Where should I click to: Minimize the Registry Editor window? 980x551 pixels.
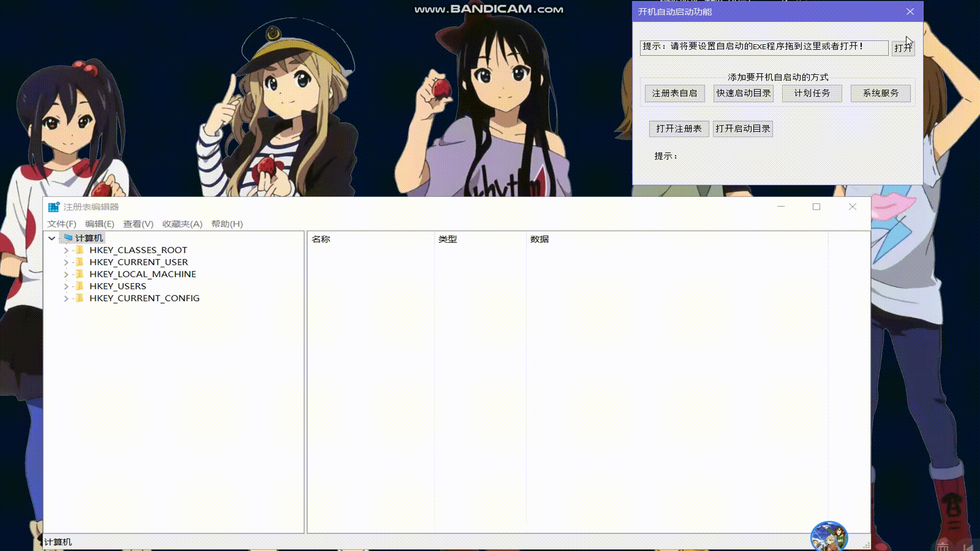781,207
